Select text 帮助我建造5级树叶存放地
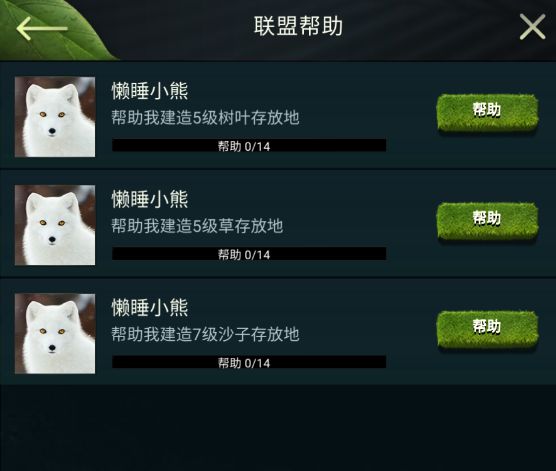 tap(205, 118)
